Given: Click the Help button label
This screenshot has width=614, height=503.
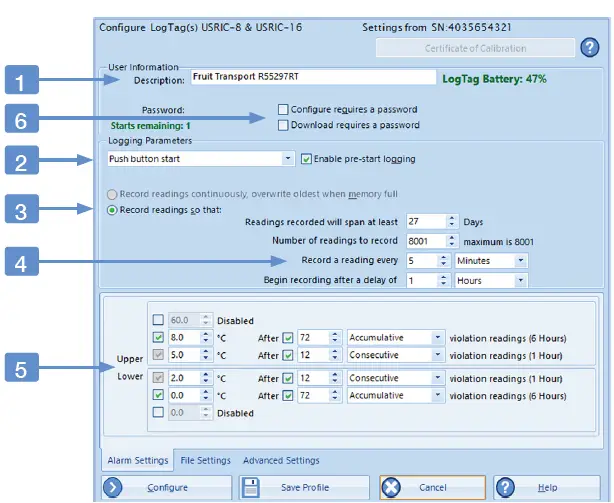Looking at the screenshot, I should [547, 487].
